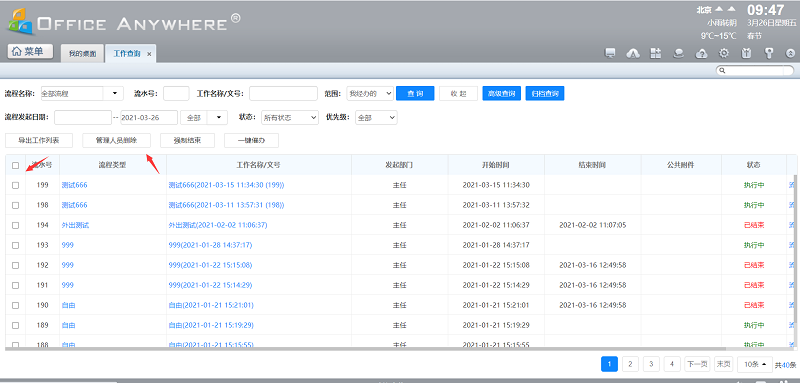Click the cloud warning icon
This screenshot has height=383, width=800.
(x=633, y=54)
